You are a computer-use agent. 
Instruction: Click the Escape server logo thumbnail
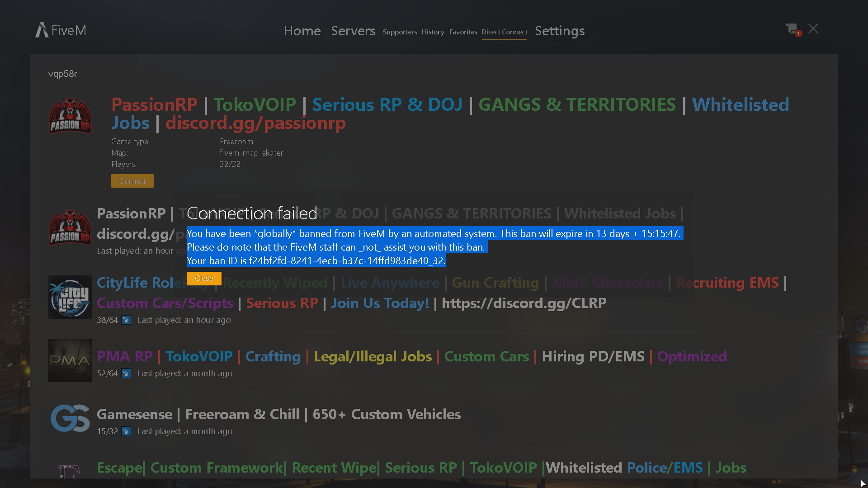[x=70, y=471]
